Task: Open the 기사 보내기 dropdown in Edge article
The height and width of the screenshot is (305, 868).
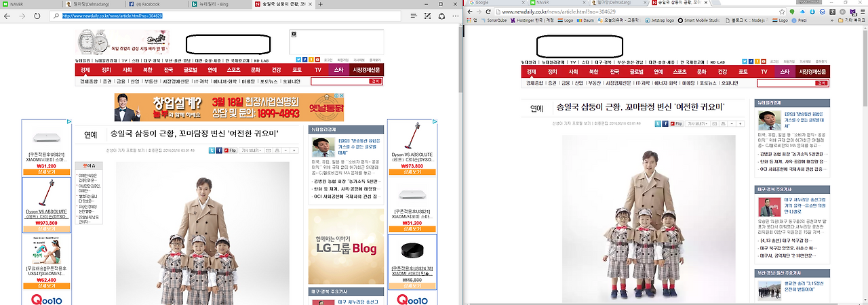Action: click(250, 150)
